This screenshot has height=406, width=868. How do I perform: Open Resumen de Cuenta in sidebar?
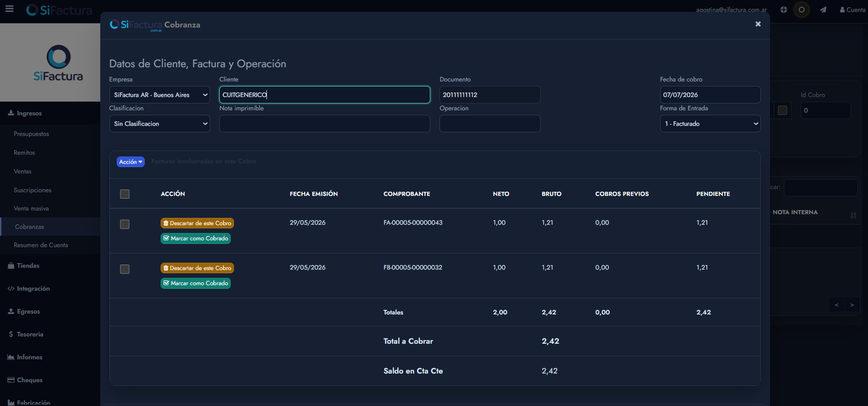[x=41, y=245]
